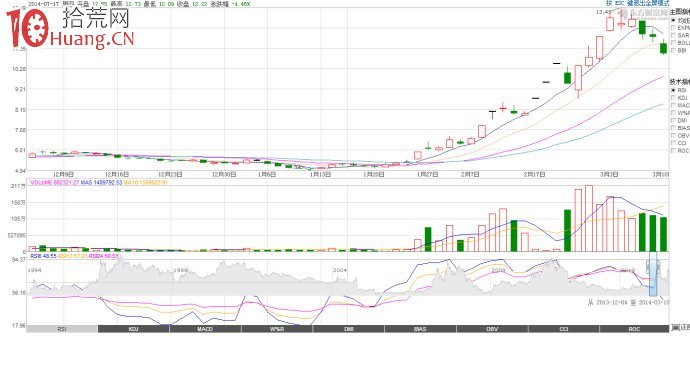Image resolution: width=690 pixels, height=387 pixels.
Task: Click the 94.37 RSI axis value
Action: click(x=19, y=260)
